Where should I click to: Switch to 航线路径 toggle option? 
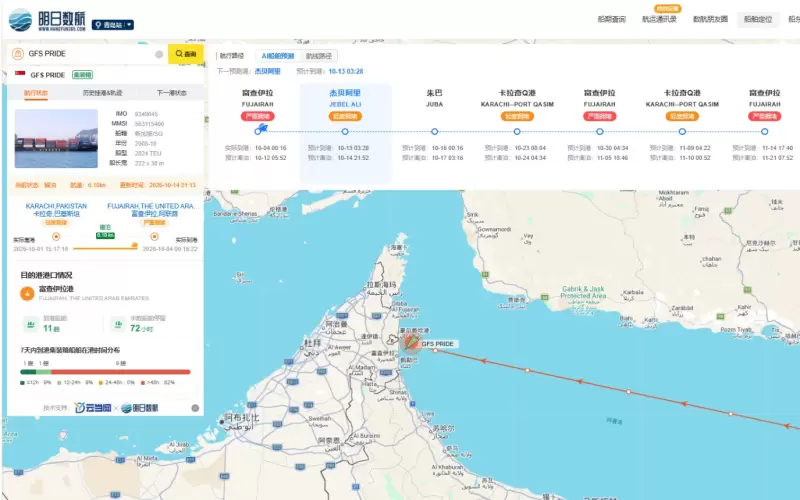tap(319, 56)
